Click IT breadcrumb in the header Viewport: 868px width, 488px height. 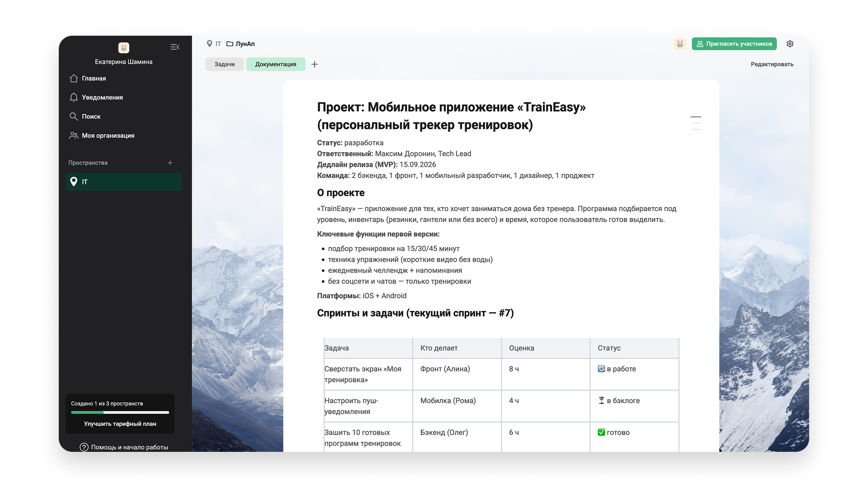[218, 44]
